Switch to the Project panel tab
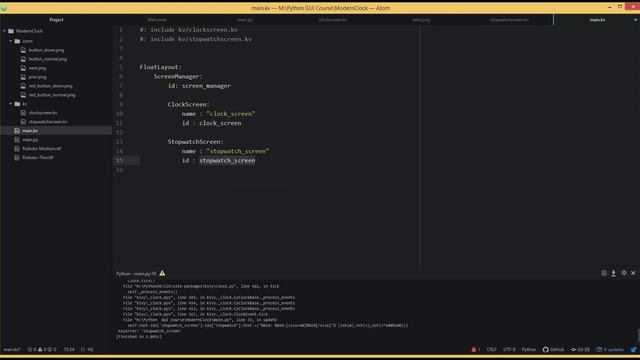 56,20
